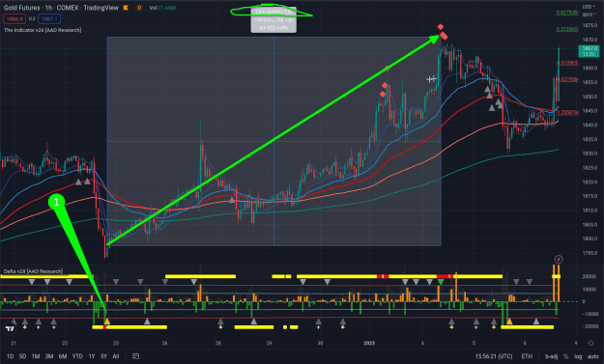
Task: Click the purple lightning event icon
Action: pyautogui.click(x=559, y=260)
